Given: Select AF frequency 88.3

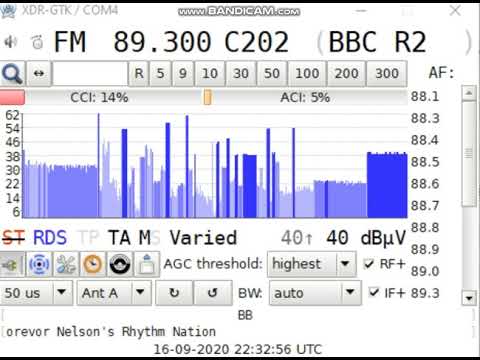Looking at the screenshot, I should 425,118.
